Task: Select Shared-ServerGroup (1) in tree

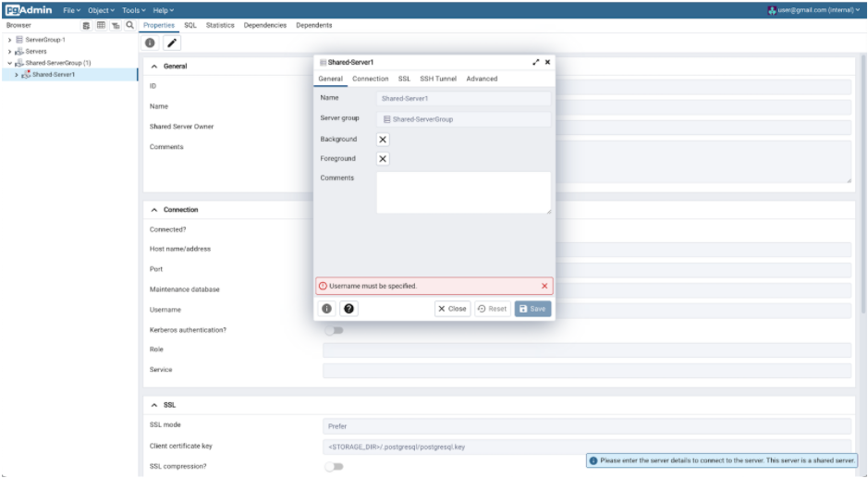Action: 58,63
